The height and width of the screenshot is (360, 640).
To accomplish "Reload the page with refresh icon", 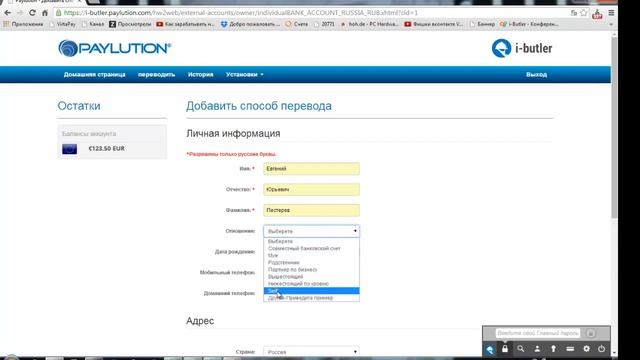I will click(32, 13).
